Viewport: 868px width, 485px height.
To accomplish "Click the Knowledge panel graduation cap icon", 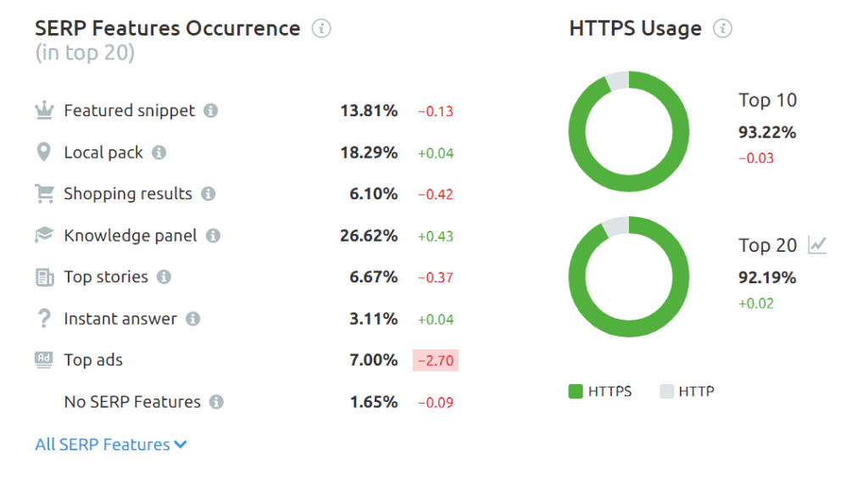I will tap(44, 235).
